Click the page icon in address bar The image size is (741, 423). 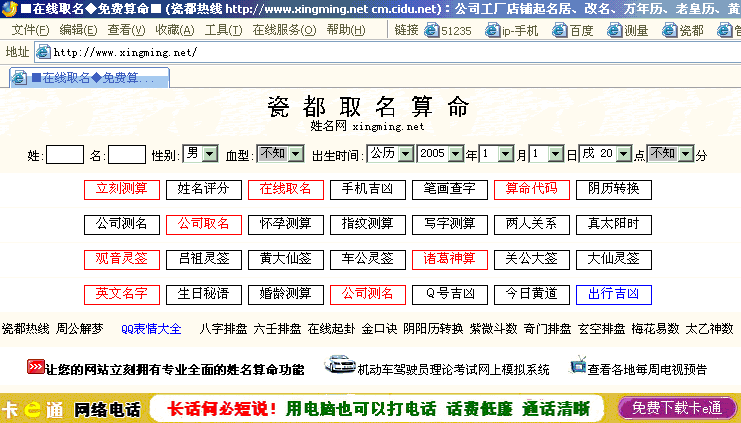[x=43, y=52]
